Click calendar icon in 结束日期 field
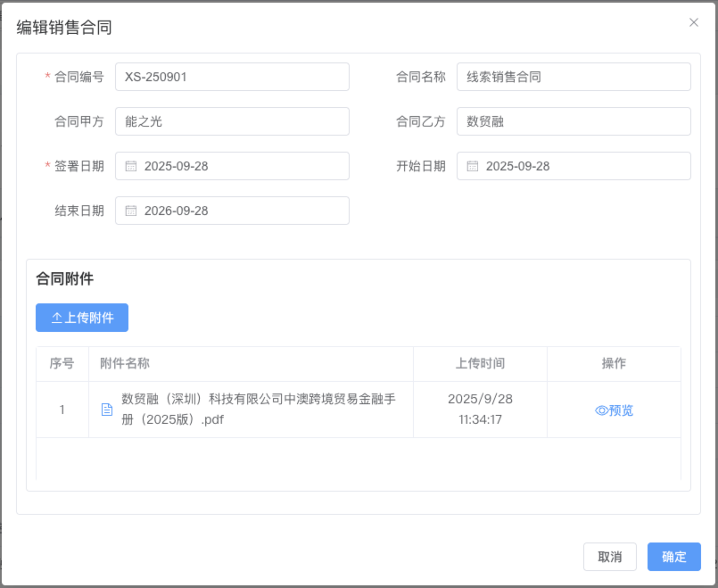Viewport: 718px width, 588px height. [131, 211]
